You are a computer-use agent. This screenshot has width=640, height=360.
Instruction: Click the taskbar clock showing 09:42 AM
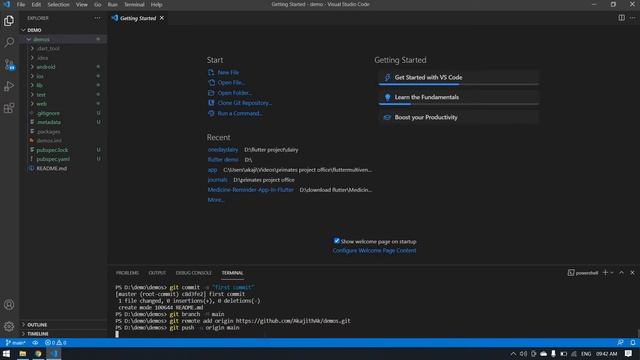[x=607, y=353]
